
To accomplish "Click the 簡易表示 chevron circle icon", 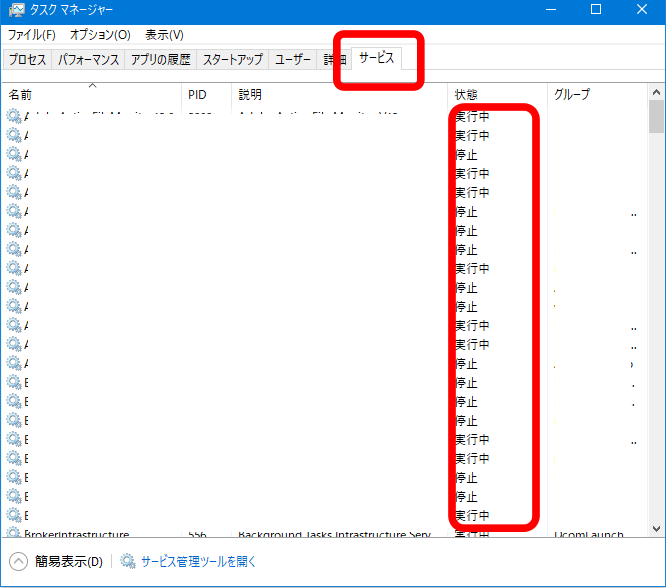I will click(x=18, y=562).
